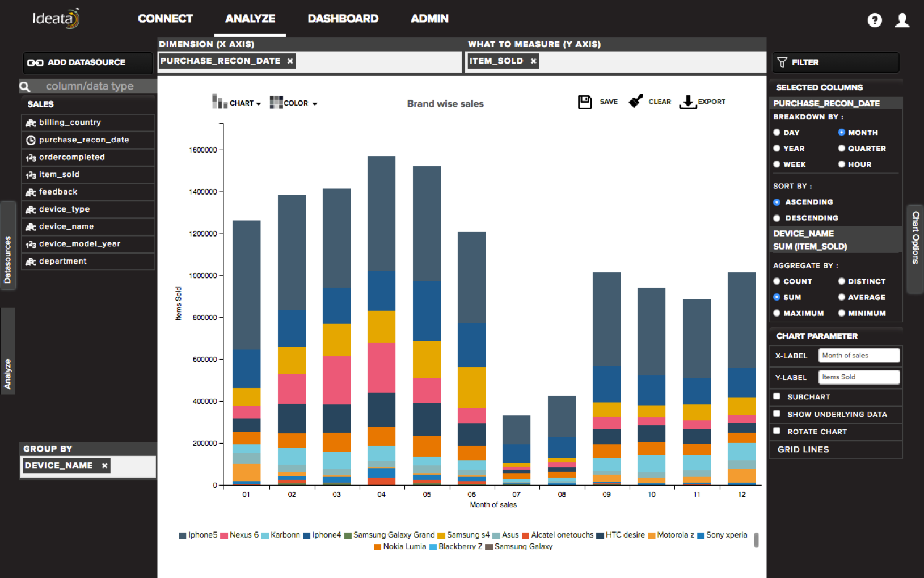Remove DEVICE_NAME from Group By
This screenshot has width=924, height=578.
104,465
